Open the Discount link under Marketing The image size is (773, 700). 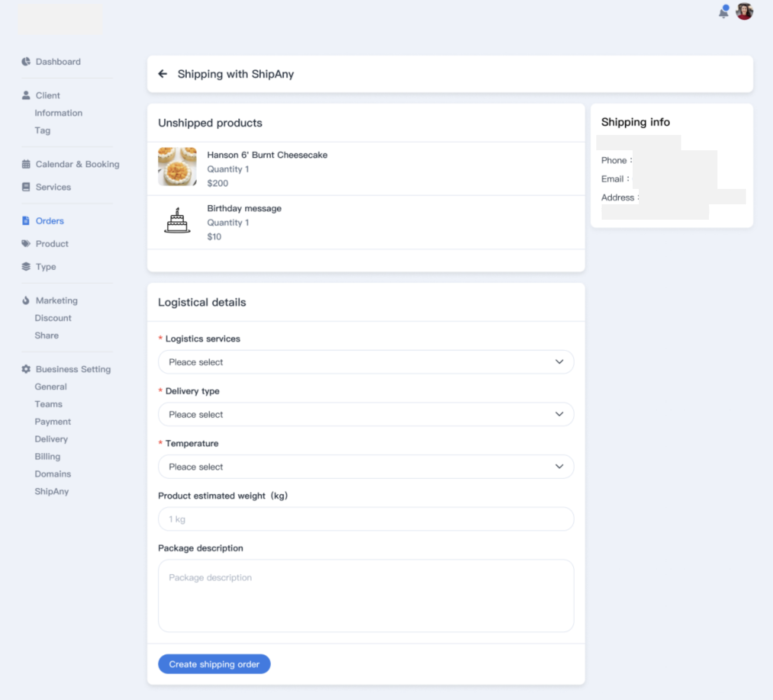[53, 318]
